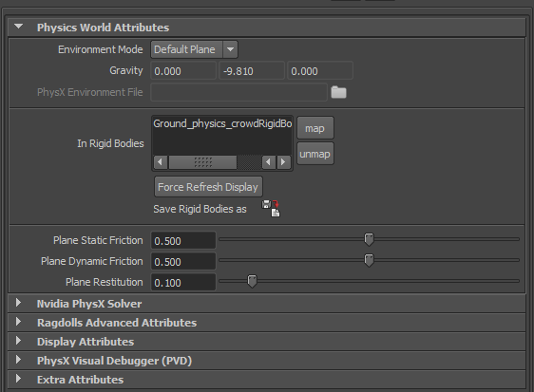
Task: Click the Save Rigid Bodies as icon
Action: (271, 208)
